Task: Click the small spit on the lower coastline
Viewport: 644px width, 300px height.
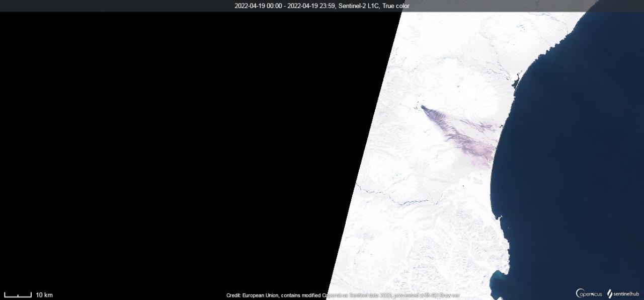Action: (499, 217)
